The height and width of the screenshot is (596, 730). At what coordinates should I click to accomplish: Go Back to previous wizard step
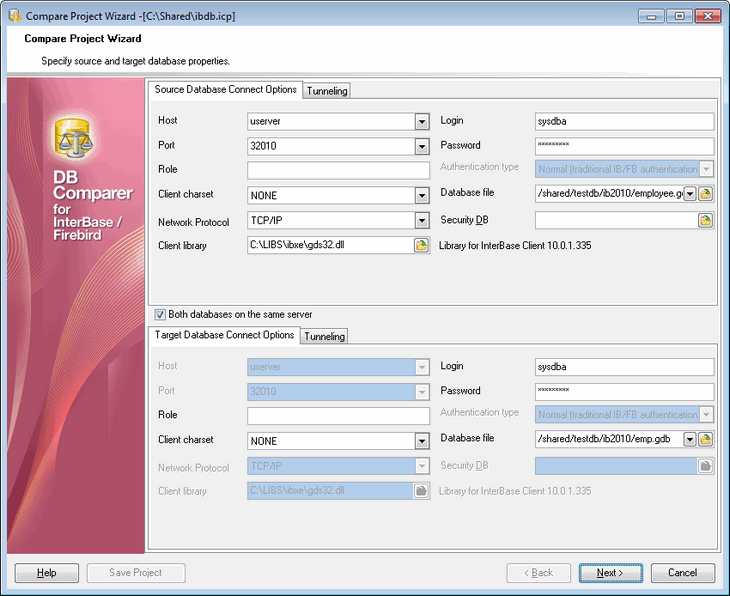pyautogui.click(x=539, y=573)
